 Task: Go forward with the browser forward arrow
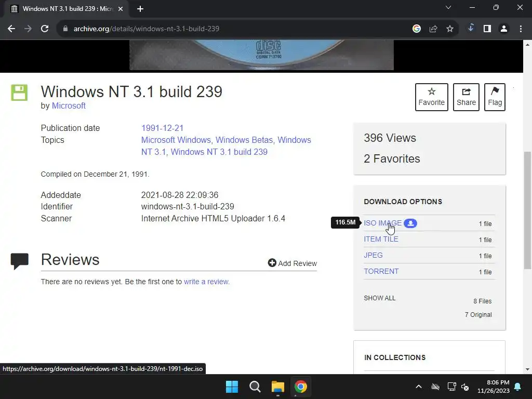(28, 29)
